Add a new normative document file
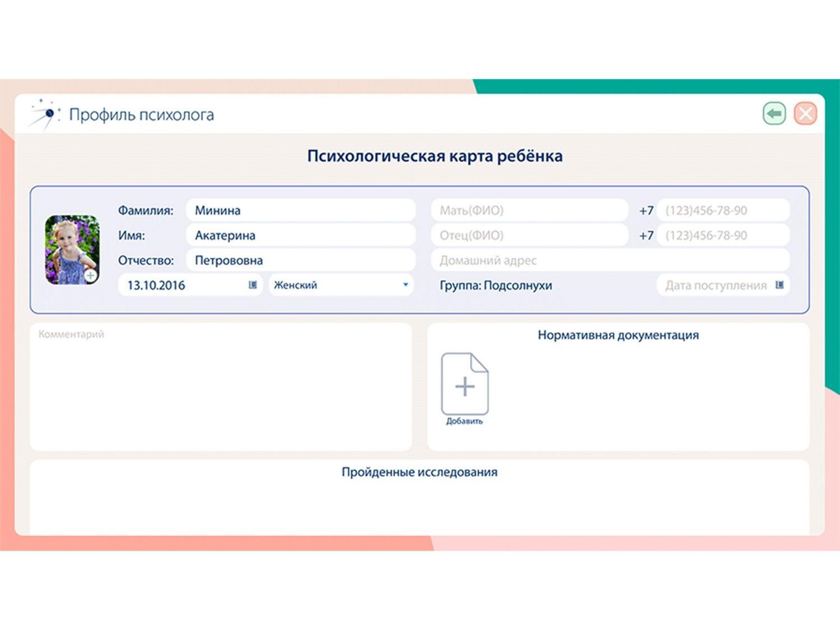This screenshot has width=840, height=630. pos(464,387)
